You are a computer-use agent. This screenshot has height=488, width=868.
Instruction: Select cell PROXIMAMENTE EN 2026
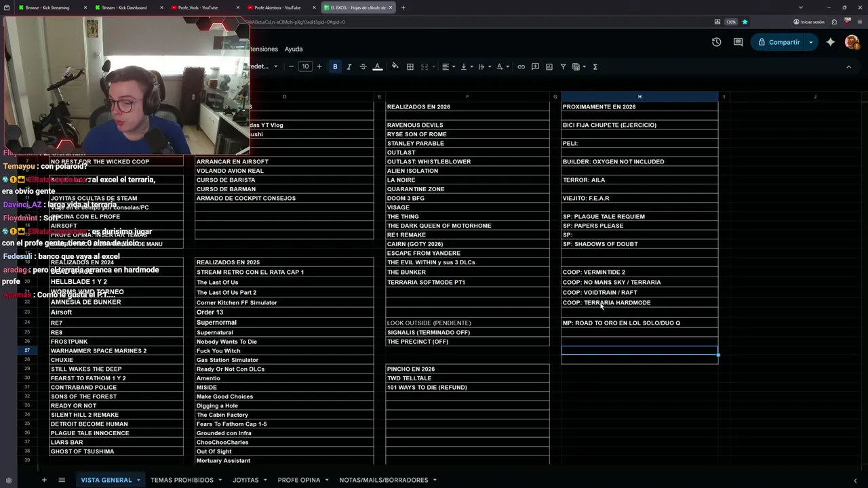point(639,106)
